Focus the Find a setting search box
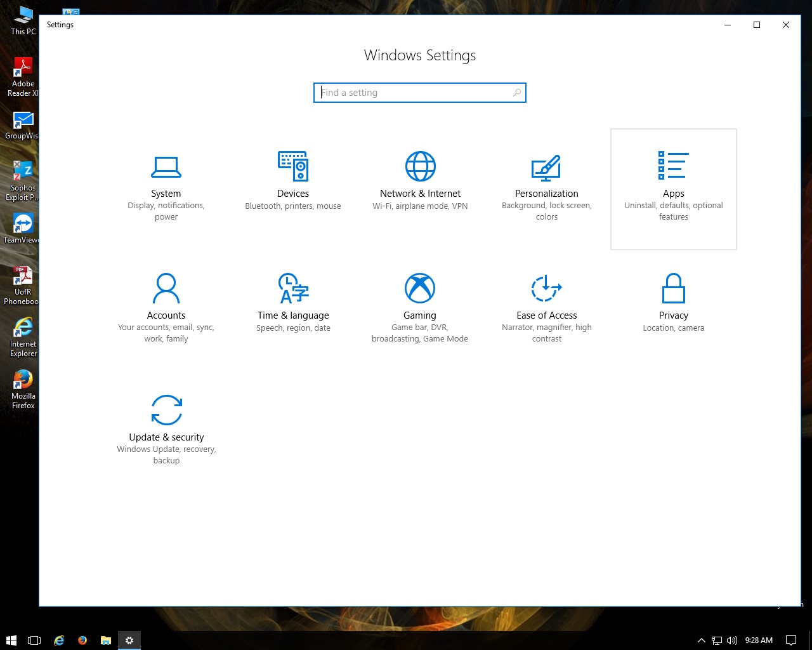Screen dimensions: 812x650 click(x=419, y=93)
